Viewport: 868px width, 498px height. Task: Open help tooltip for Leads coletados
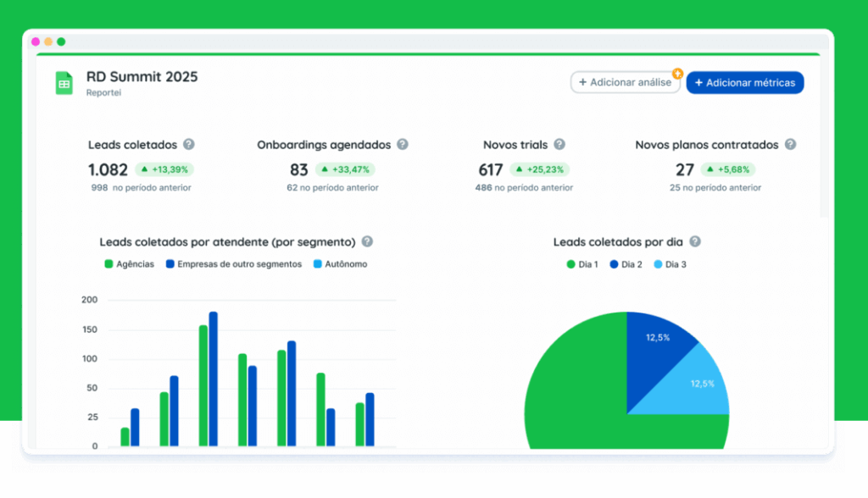click(188, 144)
